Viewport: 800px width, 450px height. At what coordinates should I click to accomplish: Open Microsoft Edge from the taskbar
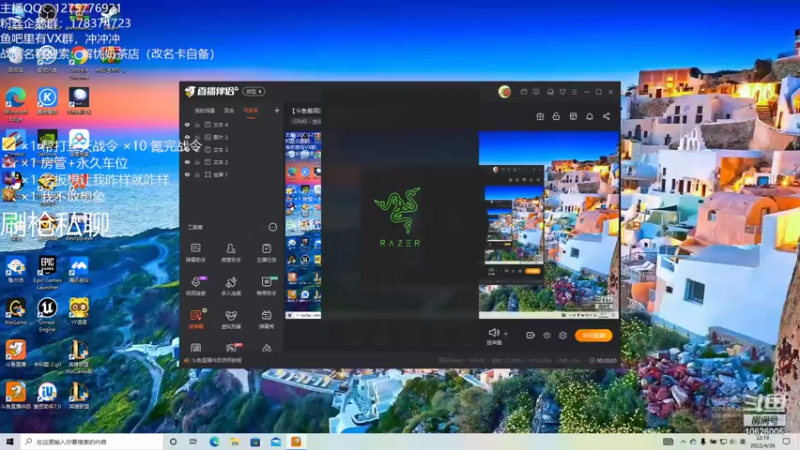214,442
